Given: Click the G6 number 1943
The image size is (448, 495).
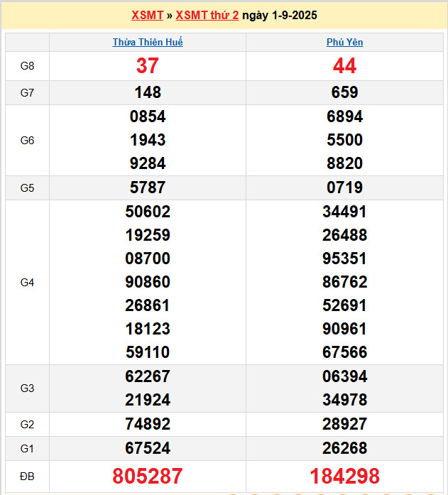Looking at the screenshot, I should tap(148, 140).
